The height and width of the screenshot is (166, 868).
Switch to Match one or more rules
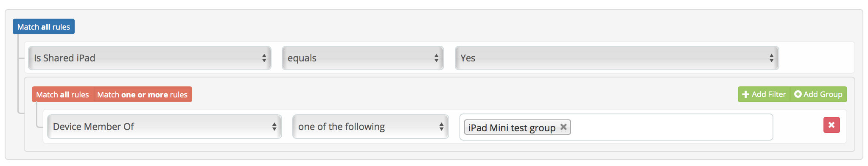[143, 94]
